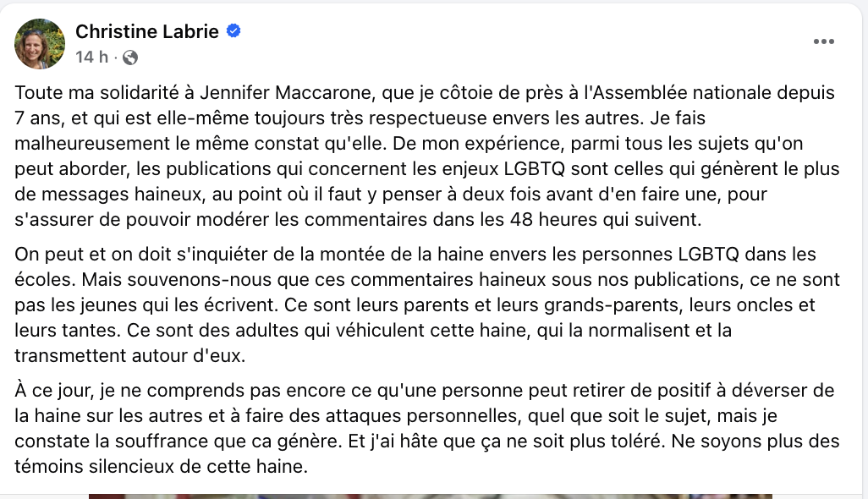Click the words messages haineux in first paragraph

click(123, 195)
